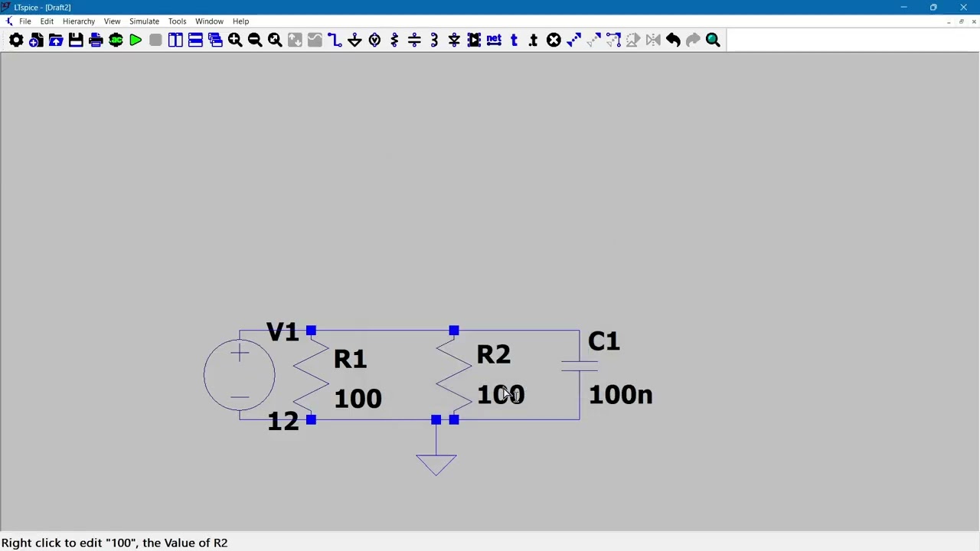980x551 pixels.
Task: Minimize the LTspice window
Action: coord(903,7)
